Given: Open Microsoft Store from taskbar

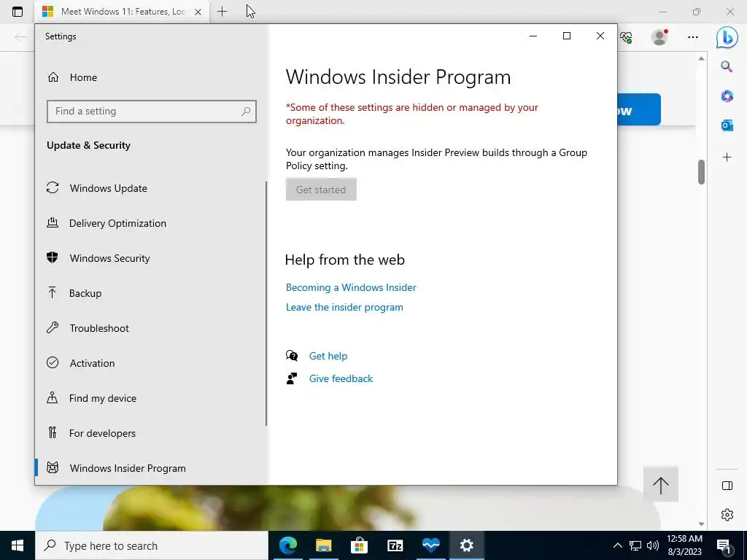Looking at the screenshot, I should point(359,545).
